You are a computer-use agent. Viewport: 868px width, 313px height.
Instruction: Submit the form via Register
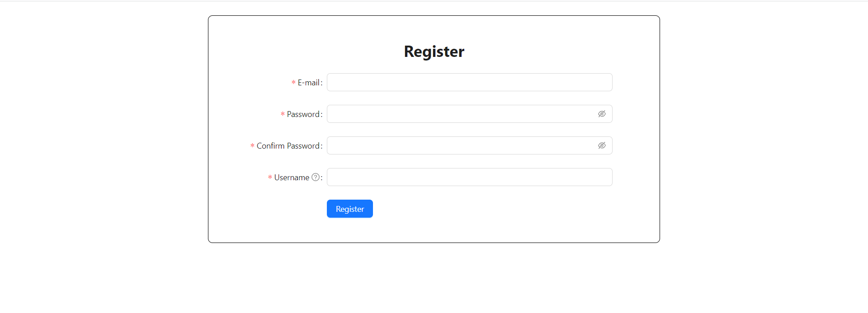tap(349, 209)
